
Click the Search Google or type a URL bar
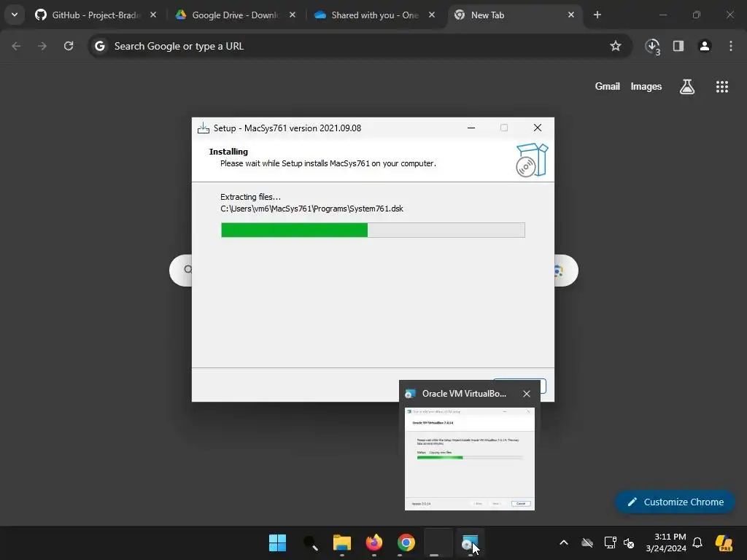point(360,46)
